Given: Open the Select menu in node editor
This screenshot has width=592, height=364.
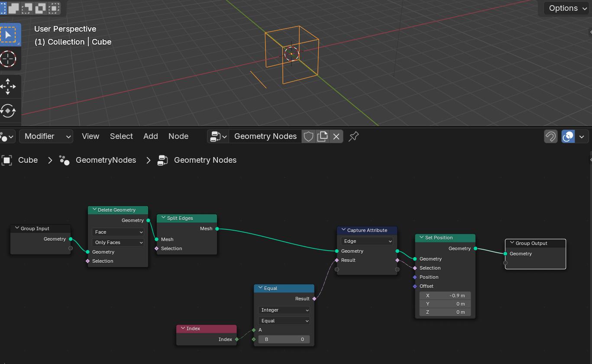Looking at the screenshot, I should coord(121,136).
